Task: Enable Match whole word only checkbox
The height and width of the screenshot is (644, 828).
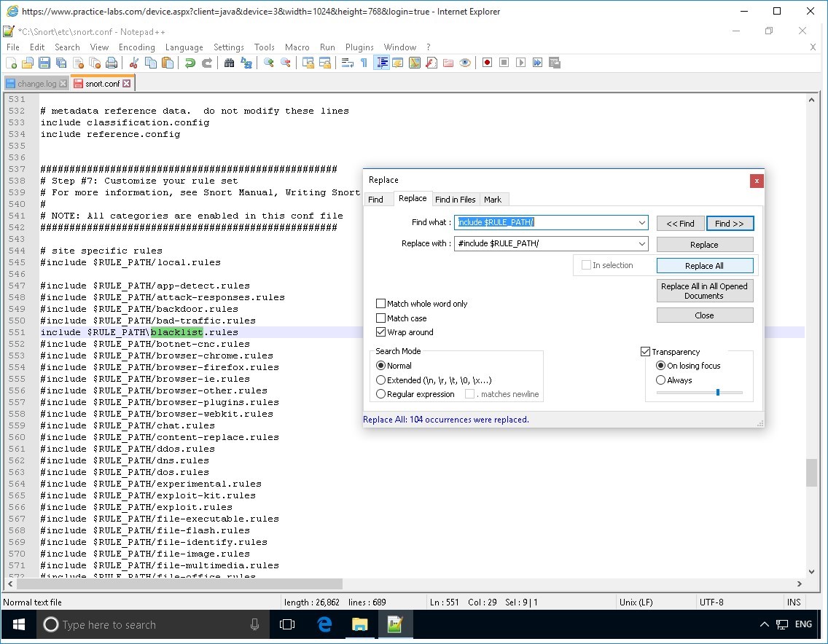Action: 381,304
